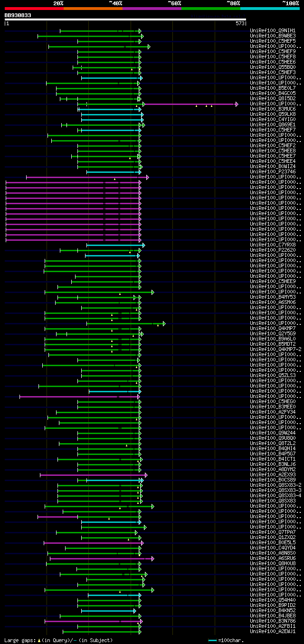The height and width of the screenshot is (644, 304).
Task: Open the UniRef100_B5MDT2 entry
Action: point(272,344)
